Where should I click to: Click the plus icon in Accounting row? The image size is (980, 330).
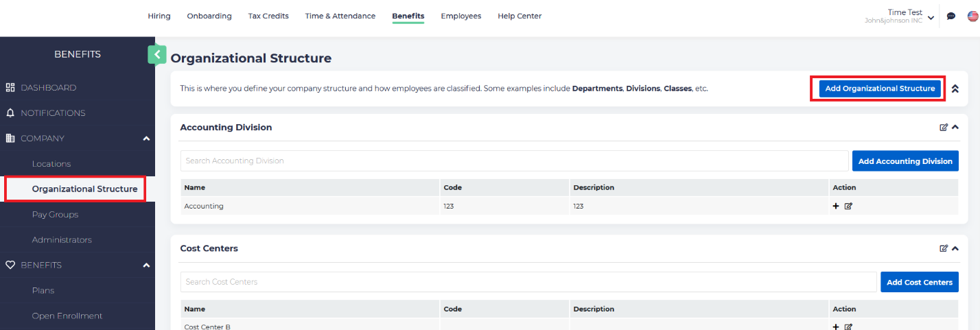pyautogui.click(x=836, y=206)
